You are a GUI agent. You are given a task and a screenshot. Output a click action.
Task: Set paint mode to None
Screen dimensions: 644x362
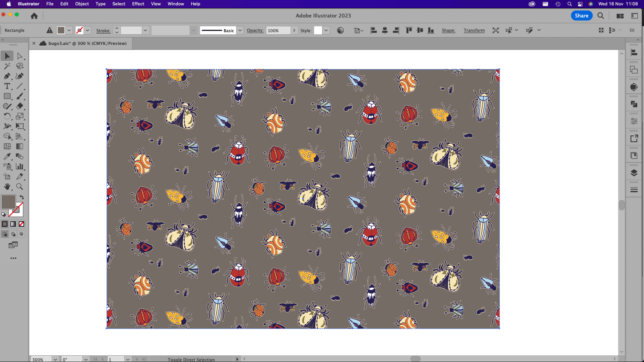pos(21,224)
